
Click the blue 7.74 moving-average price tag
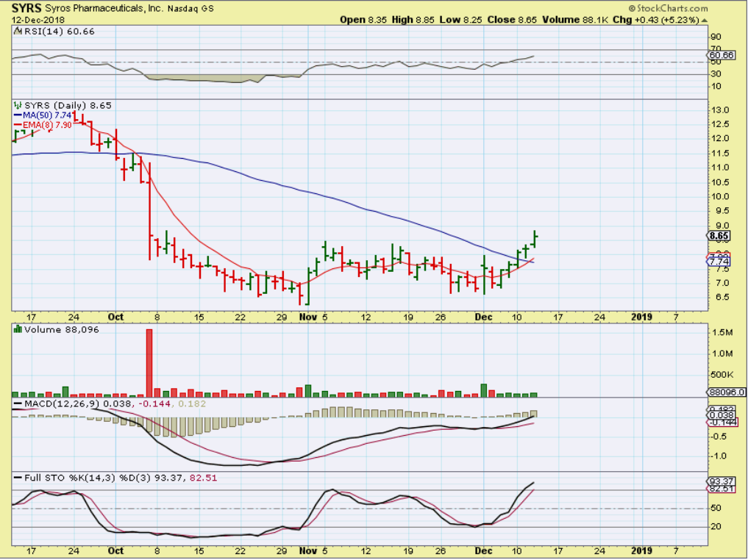(x=719, y=262)
